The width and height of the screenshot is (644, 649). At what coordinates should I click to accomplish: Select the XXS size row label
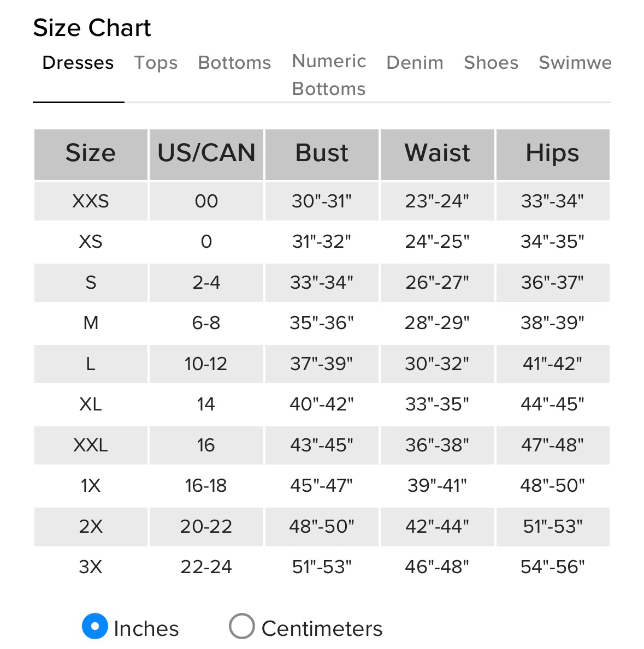coord(91,201)
